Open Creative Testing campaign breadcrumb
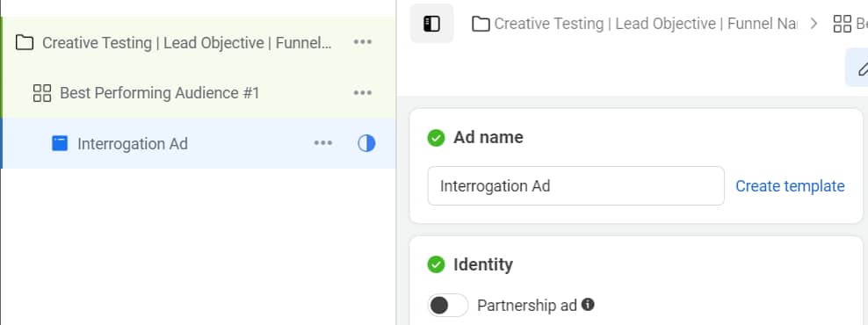 [x=646, y=24]
